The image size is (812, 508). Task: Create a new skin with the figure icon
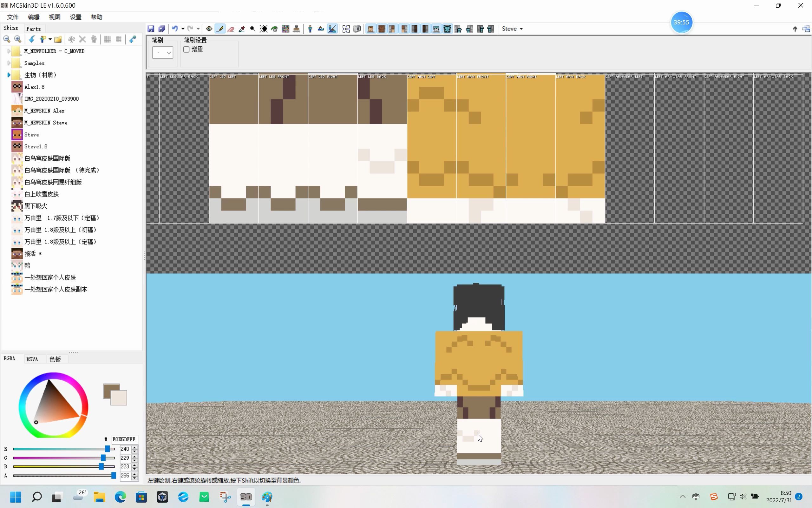[43, 39]
